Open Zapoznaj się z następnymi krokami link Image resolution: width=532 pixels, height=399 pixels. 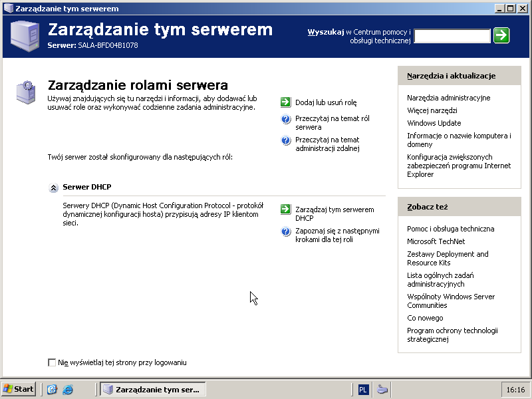(337, 235)
